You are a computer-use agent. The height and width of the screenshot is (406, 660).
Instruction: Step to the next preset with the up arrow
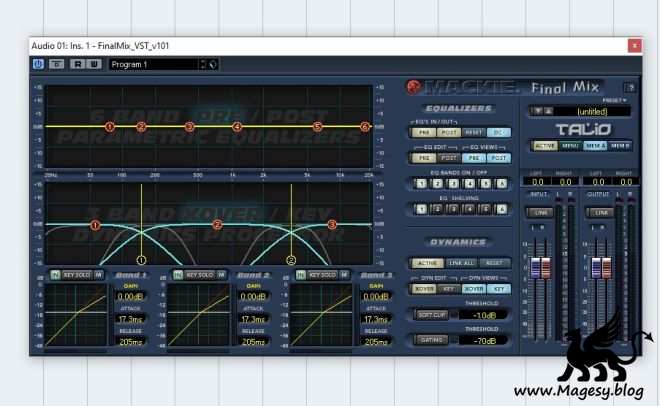[x=548, y=111]
